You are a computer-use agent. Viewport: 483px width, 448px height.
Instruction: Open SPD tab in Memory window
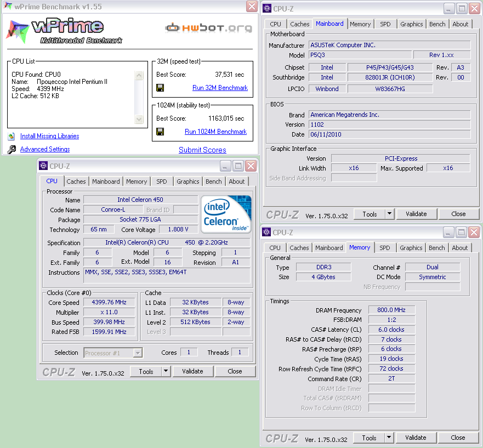tap(384, 248)
